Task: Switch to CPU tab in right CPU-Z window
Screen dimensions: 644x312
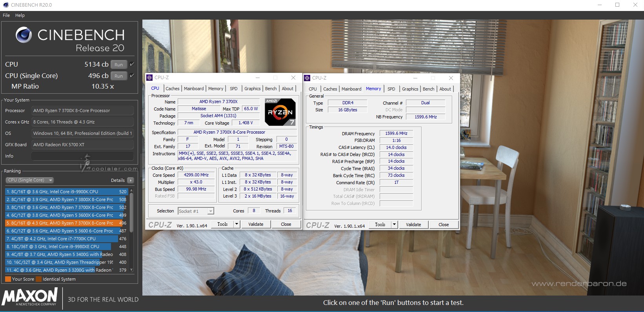Action: coord(313,89)
